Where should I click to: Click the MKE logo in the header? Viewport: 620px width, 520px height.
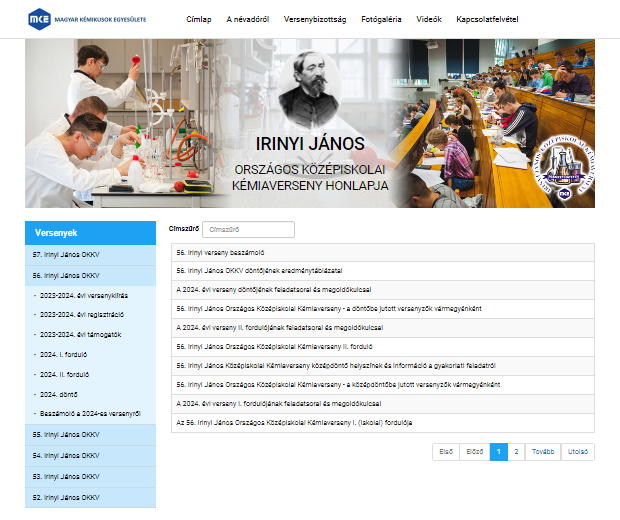point(87,19)
